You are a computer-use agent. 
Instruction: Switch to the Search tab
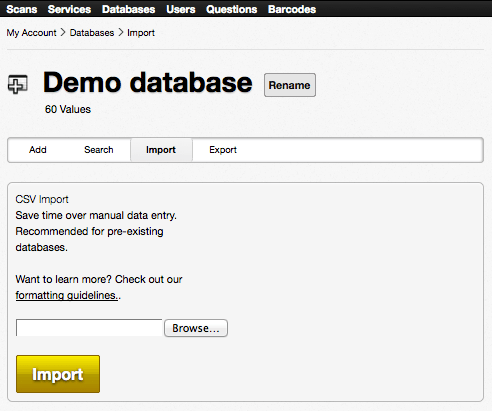[99, 150]
